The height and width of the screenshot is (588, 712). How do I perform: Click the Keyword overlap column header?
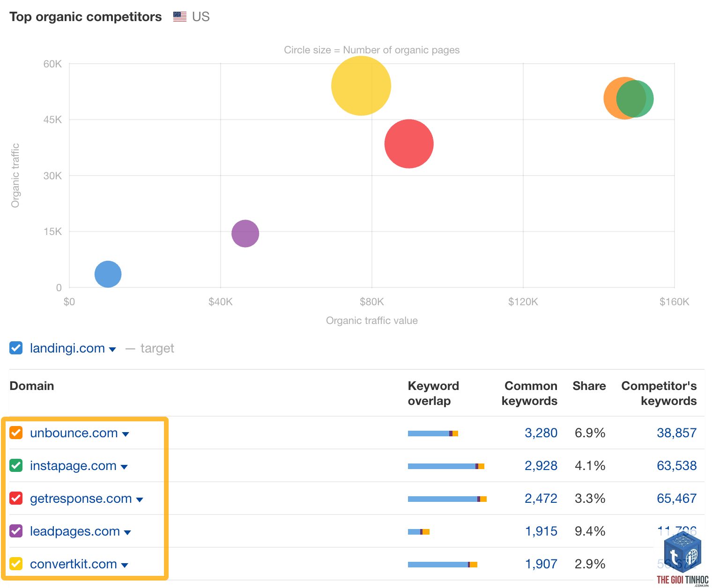coord(433,393)
